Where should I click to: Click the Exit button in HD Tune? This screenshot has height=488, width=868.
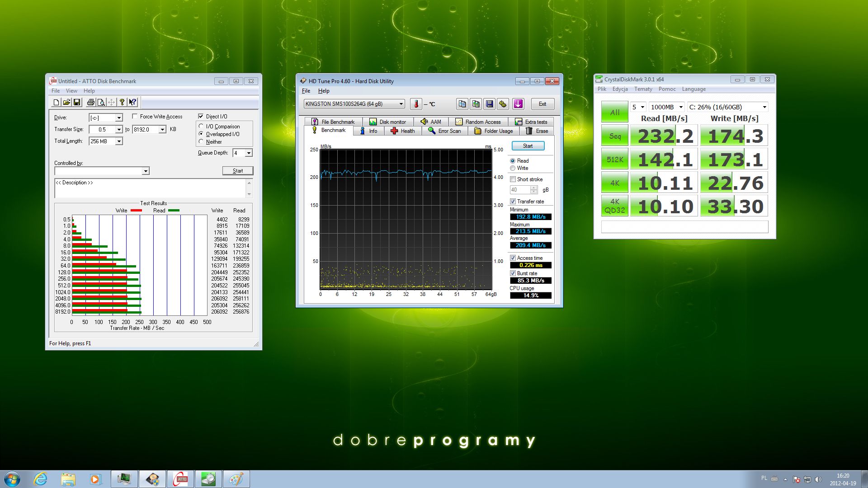542,104
